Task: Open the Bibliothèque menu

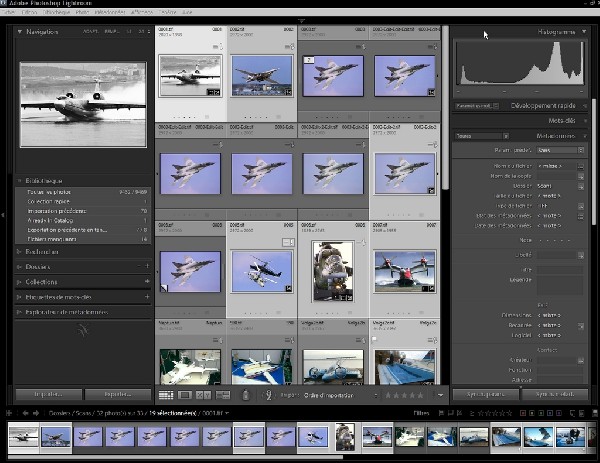Action: point(57,12)
